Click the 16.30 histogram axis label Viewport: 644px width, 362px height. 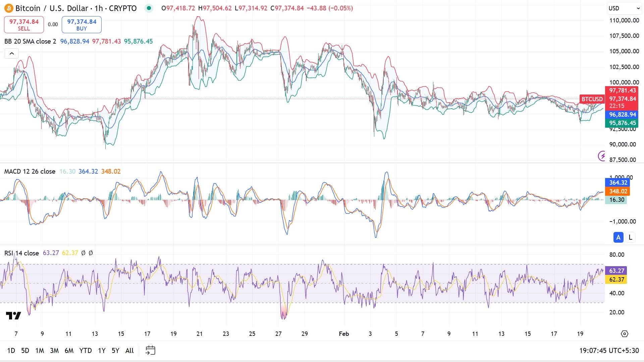tap(616, 200)
